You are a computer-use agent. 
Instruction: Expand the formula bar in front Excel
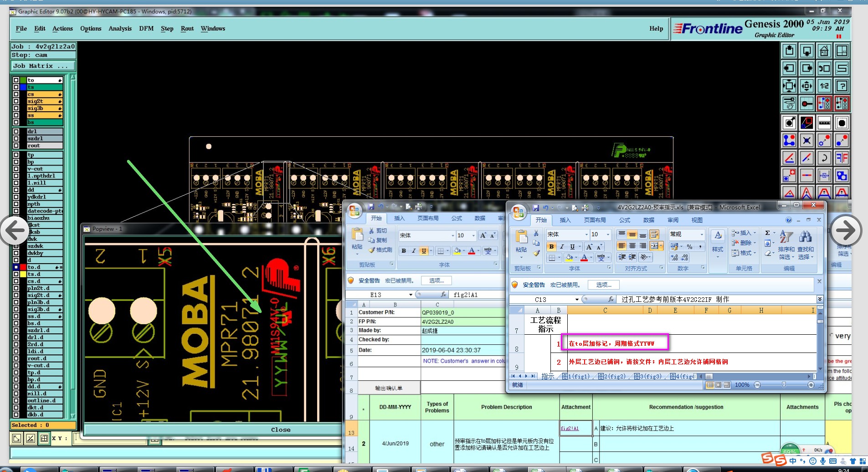coord(820,299)
